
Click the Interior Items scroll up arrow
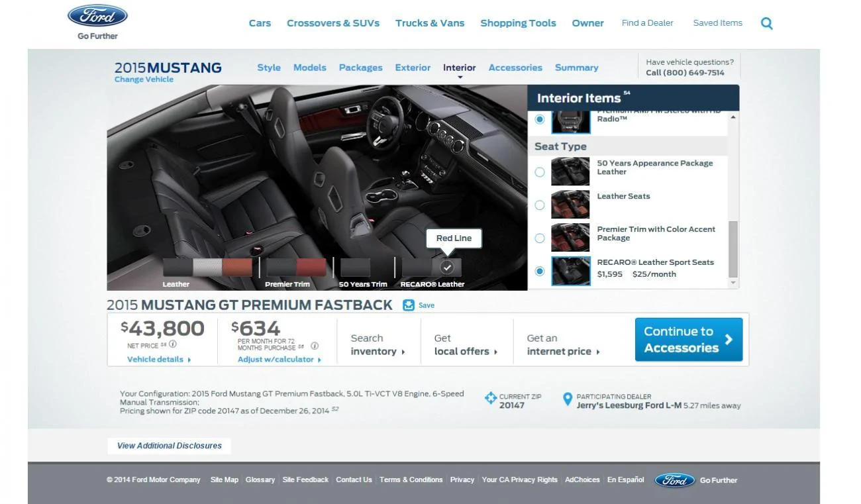(x=733, y=117)
